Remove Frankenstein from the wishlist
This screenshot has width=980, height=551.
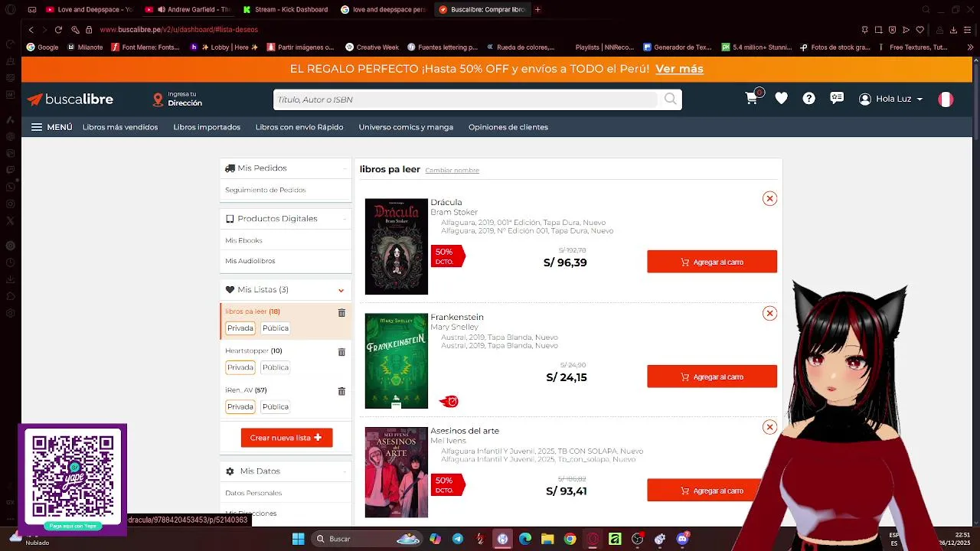[x=769, y=313]
